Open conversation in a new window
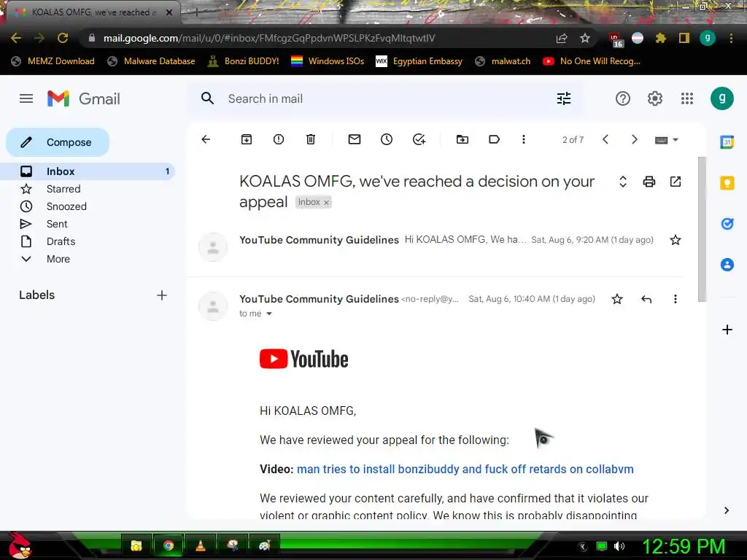This screenshot has height=560, width=747. pos(675,182)
